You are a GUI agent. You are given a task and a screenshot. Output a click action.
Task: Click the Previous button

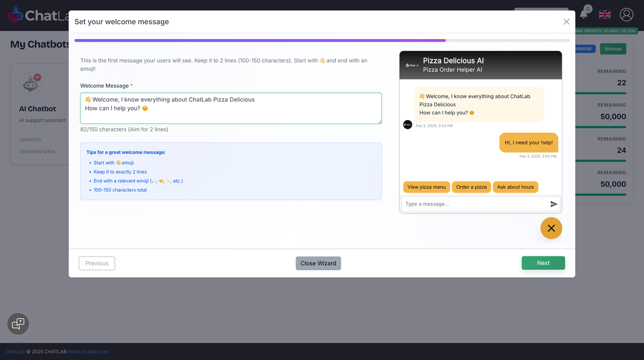[x=97, y=263]
